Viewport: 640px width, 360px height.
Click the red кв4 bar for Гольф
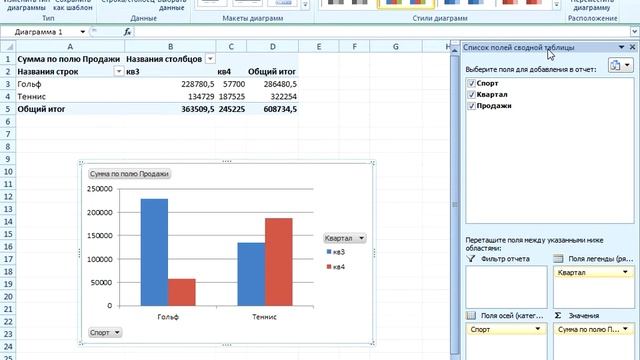click(182, 292)
